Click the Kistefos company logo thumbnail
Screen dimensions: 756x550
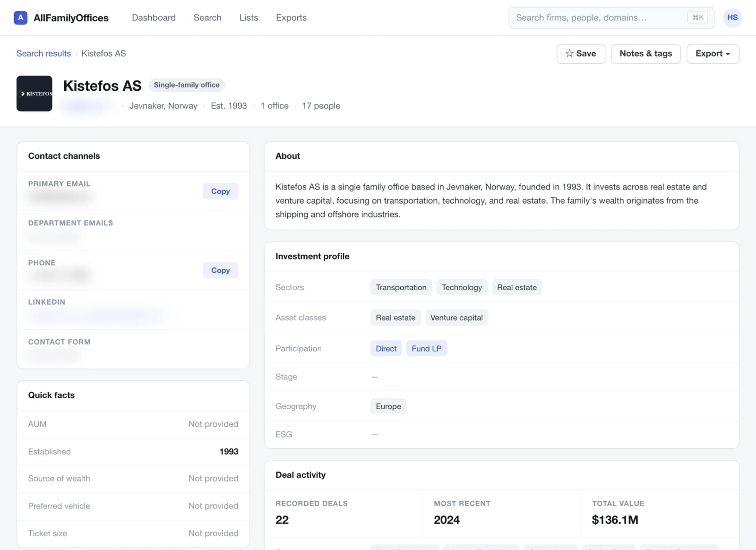pyautogui.click(x=34, y=94)
